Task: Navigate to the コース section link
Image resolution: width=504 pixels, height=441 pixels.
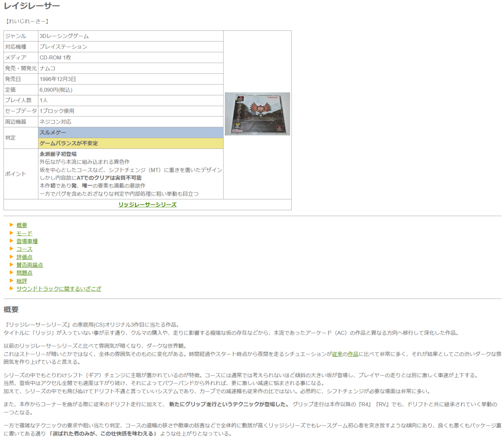Action: [x=24, y=249]
